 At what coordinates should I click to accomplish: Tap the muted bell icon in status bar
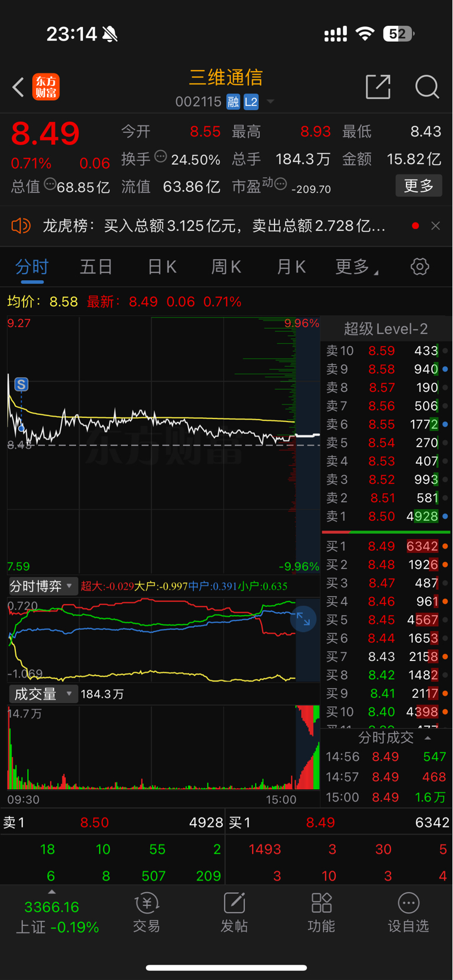click(110, 34)
